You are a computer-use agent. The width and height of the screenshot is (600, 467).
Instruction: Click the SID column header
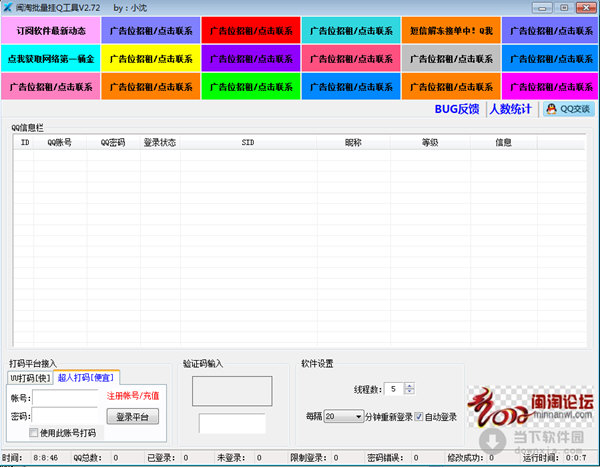[248, 142]
